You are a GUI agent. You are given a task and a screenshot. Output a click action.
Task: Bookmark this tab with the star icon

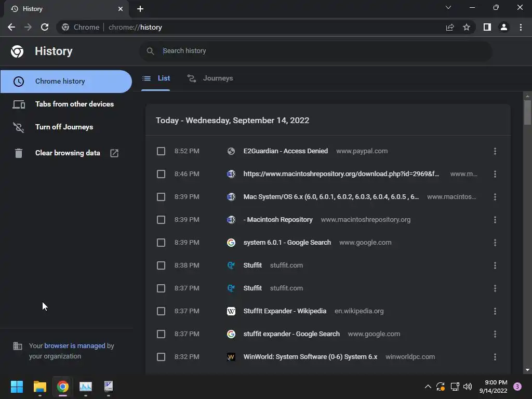point(467,27)
